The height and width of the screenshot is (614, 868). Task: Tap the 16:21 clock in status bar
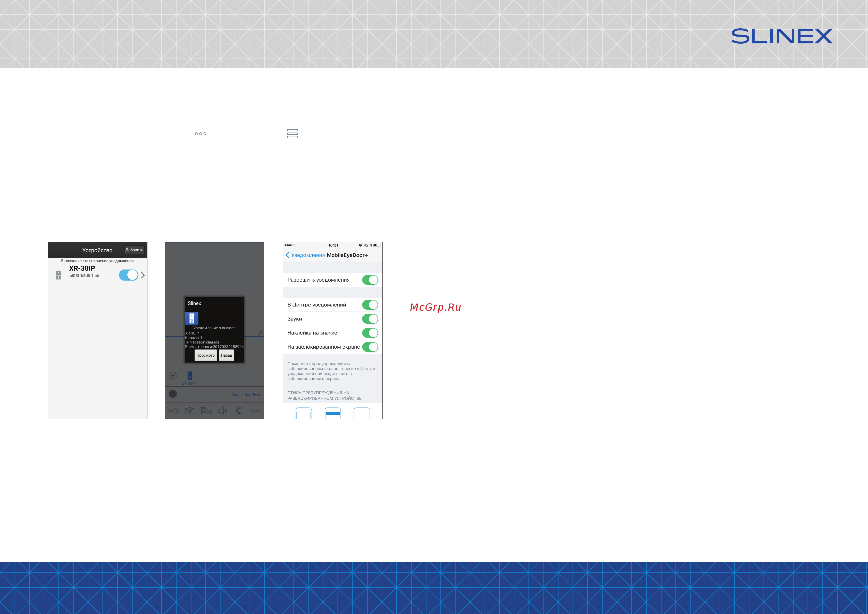[333, 245]
